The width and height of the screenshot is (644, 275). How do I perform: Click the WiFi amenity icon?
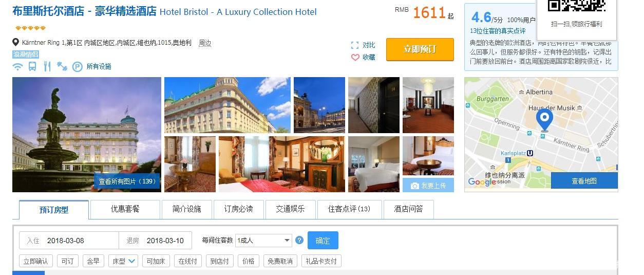click(18, 66)
